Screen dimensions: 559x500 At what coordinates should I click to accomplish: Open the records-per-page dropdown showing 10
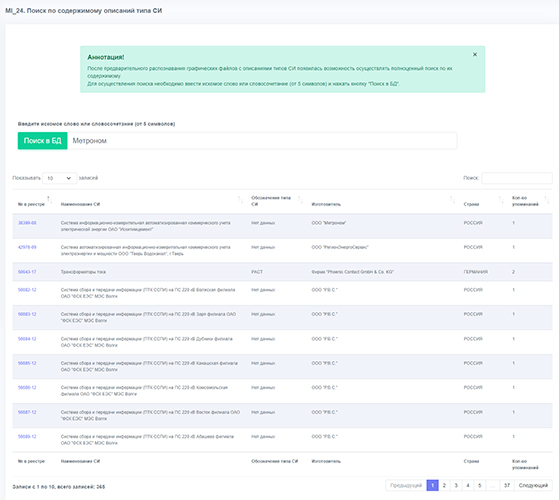pos(59,178)
